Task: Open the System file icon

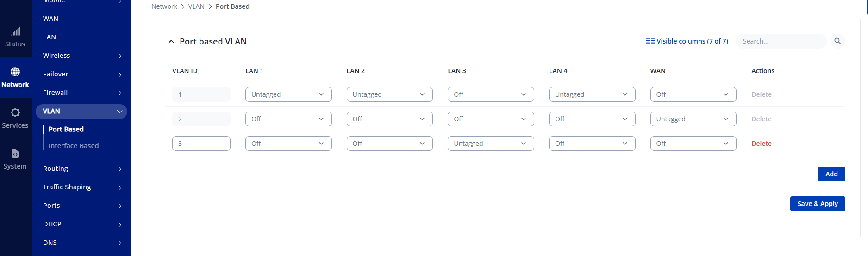Action: (x=15, y=153)
